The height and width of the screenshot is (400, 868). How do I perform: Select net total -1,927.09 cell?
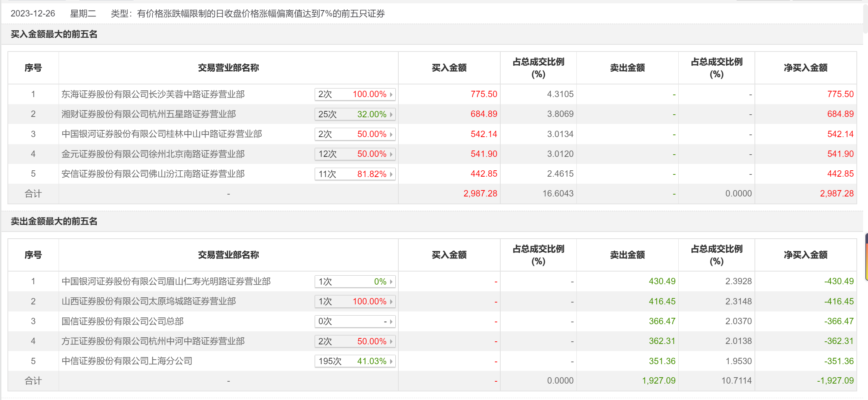click(835, 381)
